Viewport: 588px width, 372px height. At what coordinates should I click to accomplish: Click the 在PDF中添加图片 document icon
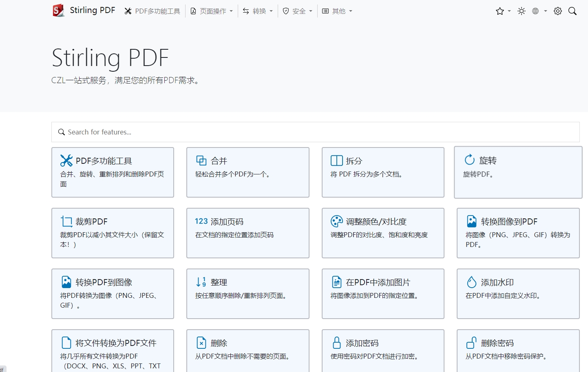(337, 282)
